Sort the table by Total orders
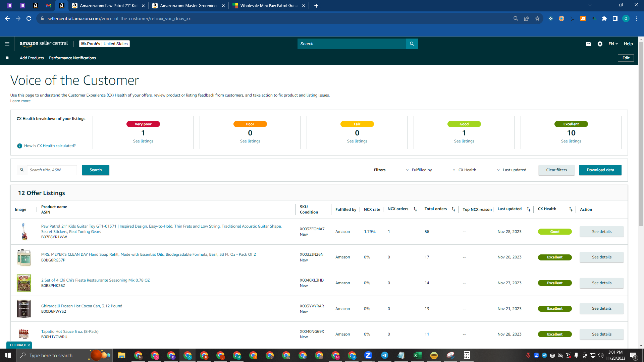The image size is (644, 362). click(x=453, y=209)
